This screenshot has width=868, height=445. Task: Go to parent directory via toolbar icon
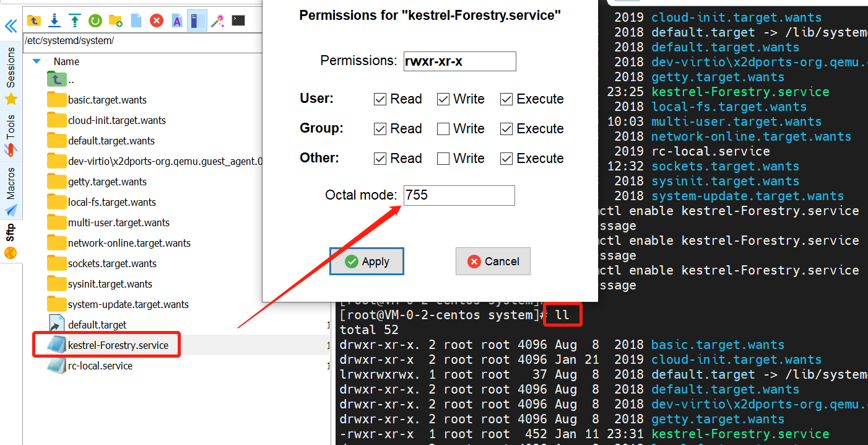pos(34,21)
